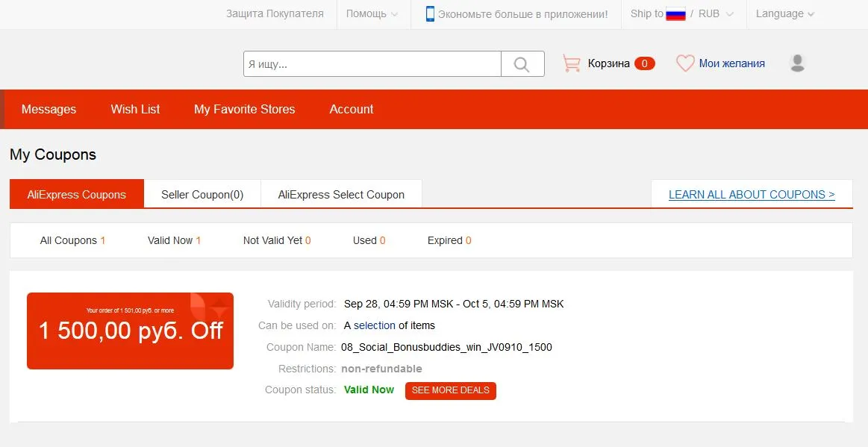This screenshot has width=868, height=447.
Task: Click Экономьте больше в приложении link
Action: click(x=522, y=14)
